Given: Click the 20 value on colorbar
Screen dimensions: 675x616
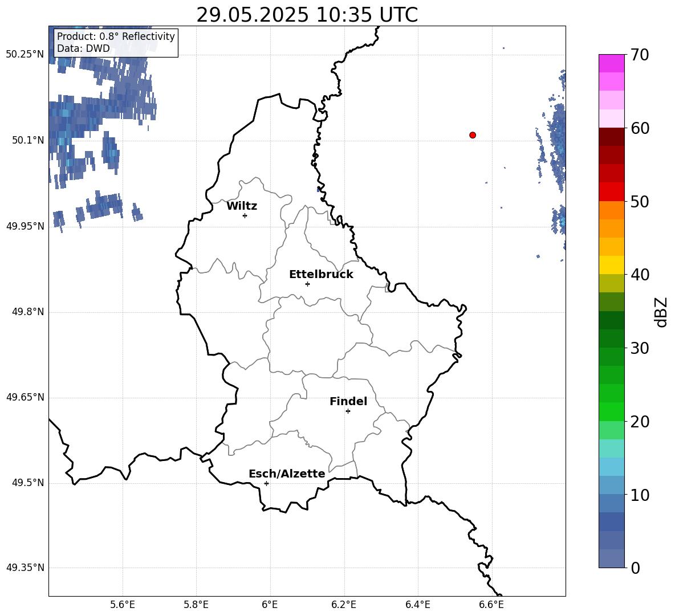Looking at the screenshot, I should click(640, 422).
